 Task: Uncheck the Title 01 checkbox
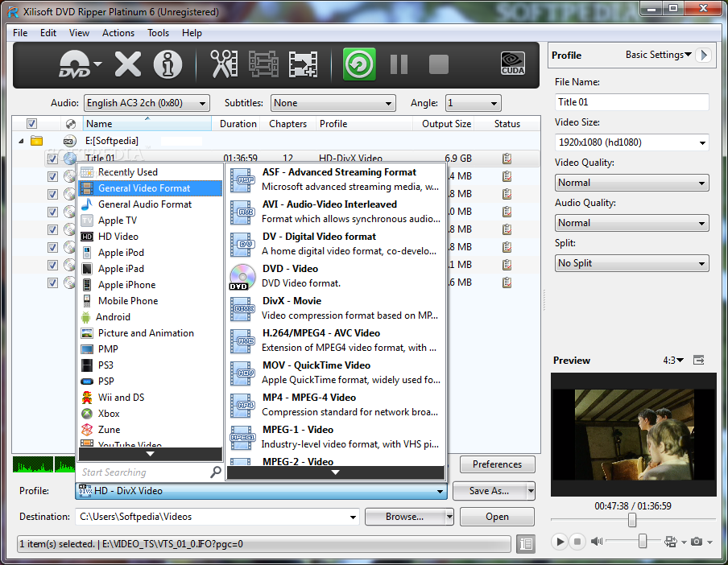(x=52, y=159)
